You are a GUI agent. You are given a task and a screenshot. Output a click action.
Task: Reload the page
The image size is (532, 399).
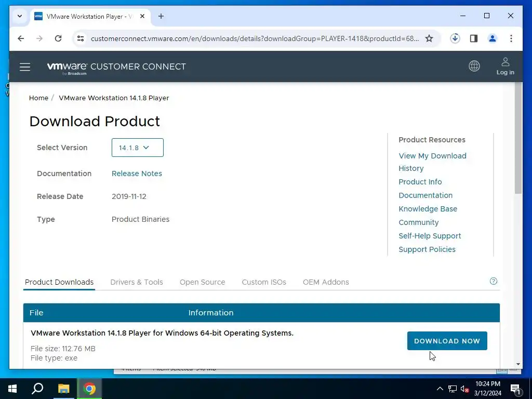point(58,38)
